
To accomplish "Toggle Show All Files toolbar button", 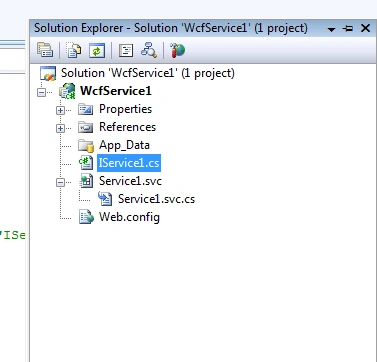I will coord(73,50).
